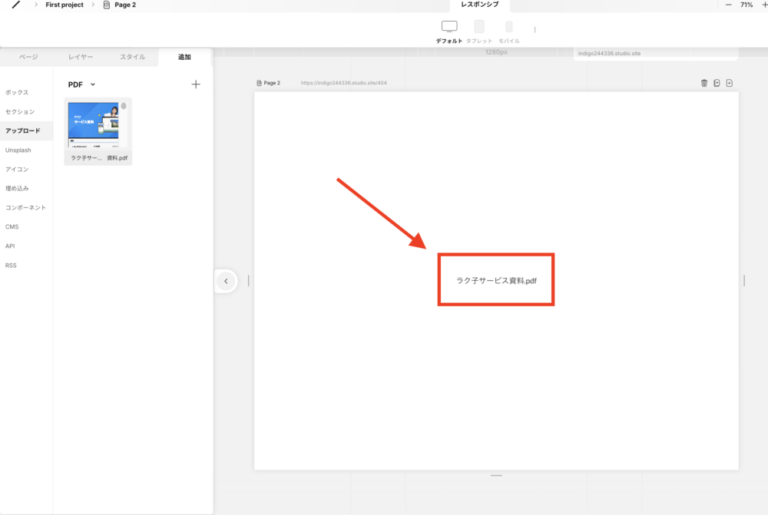Select the default desktop device icon
Viewport: 768px width, 515px height.
449,27
